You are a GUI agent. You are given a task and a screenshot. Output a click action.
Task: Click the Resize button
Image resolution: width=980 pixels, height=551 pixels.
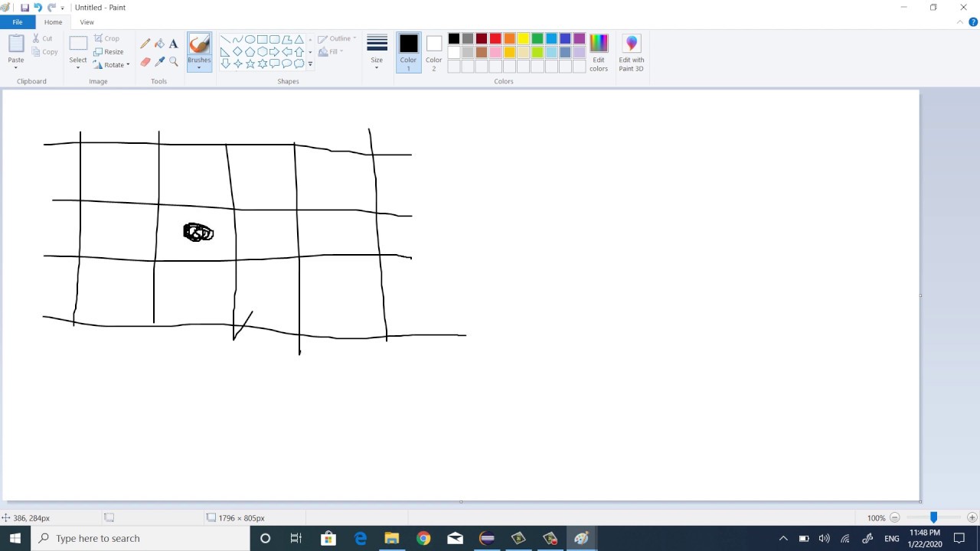coord(109,51)
